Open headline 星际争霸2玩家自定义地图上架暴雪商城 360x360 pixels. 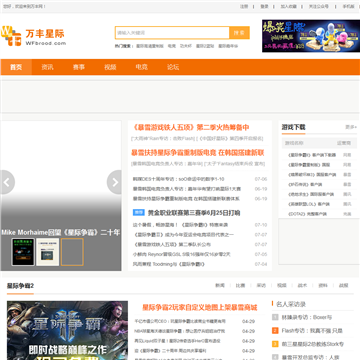click(200, 307)
